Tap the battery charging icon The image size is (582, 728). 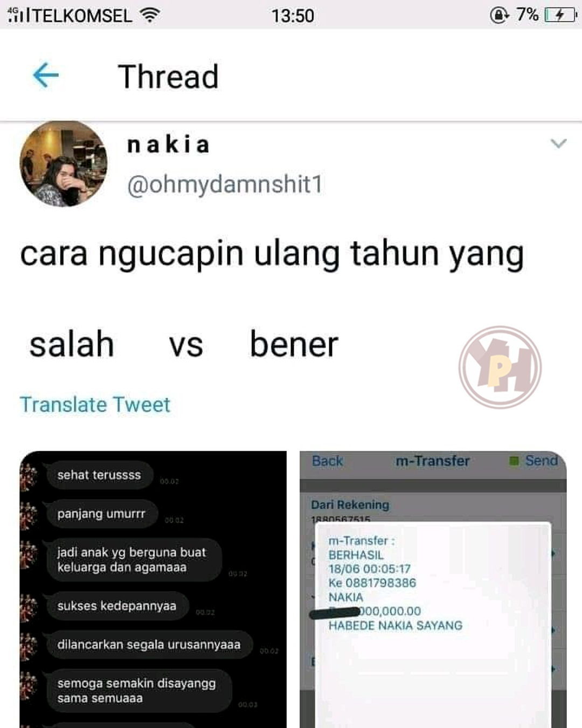(x=560, y=15)
